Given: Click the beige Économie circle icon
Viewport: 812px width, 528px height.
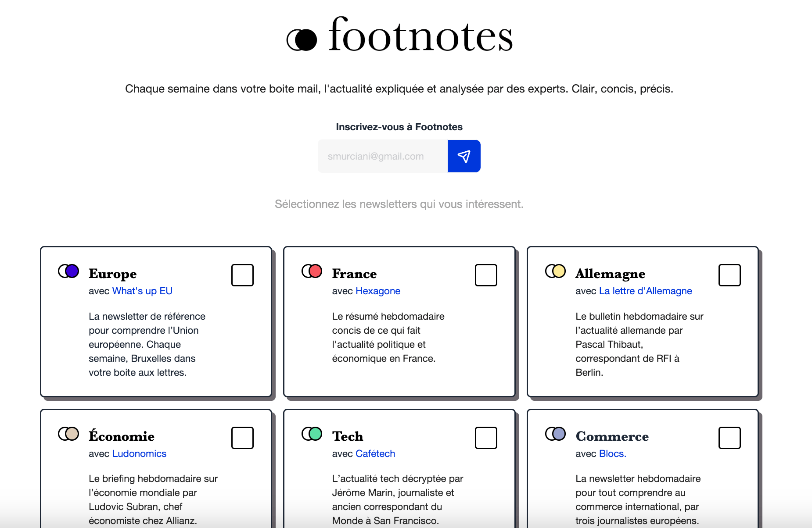Looking at the screenshot, I should (x=68, y=434).
